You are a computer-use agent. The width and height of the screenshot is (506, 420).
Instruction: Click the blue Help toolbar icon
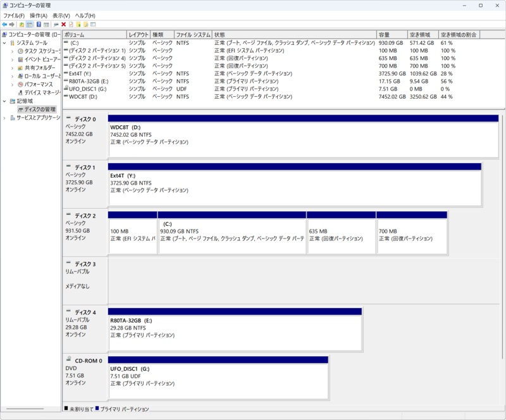(39, 25)
